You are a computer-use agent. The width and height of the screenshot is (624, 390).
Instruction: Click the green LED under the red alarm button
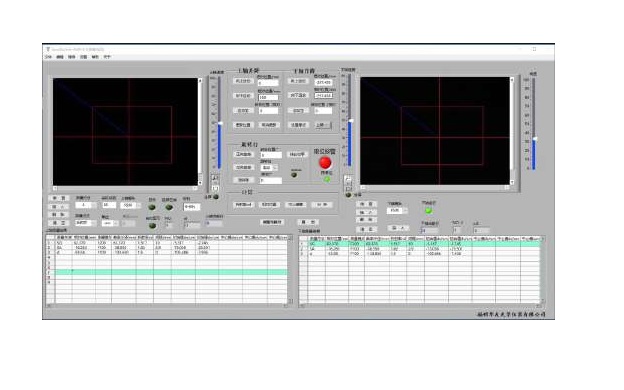point(327,179)
